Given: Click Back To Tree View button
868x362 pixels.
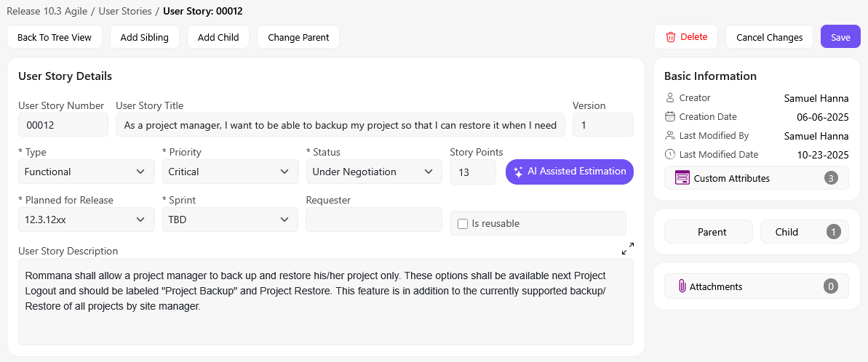Looking at the screenshot, I should point(55,37).
